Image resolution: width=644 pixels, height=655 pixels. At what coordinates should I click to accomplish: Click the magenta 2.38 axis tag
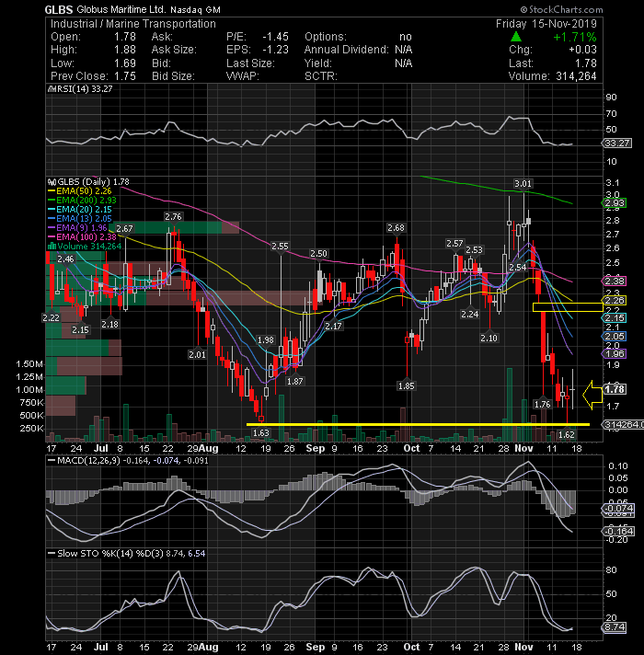click(x=615, y=282)
